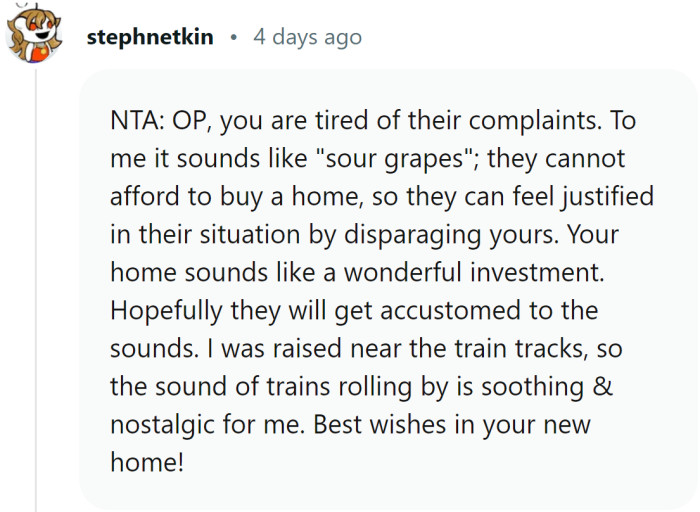Click the dot separator beside the username
This screenshot has height=512, width=700.
[x=233, y=38]
